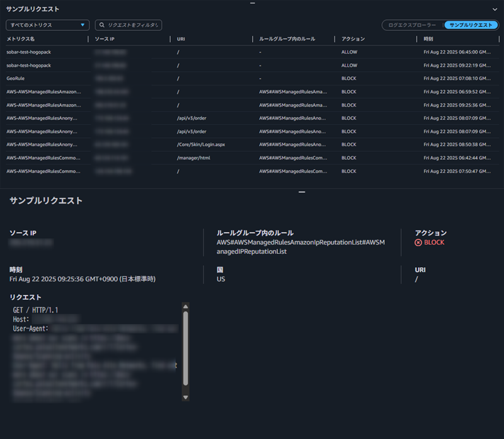This screenshot has height=439, width=504.
Task: Click the ソース IP column header
Action: click(105, 39)
